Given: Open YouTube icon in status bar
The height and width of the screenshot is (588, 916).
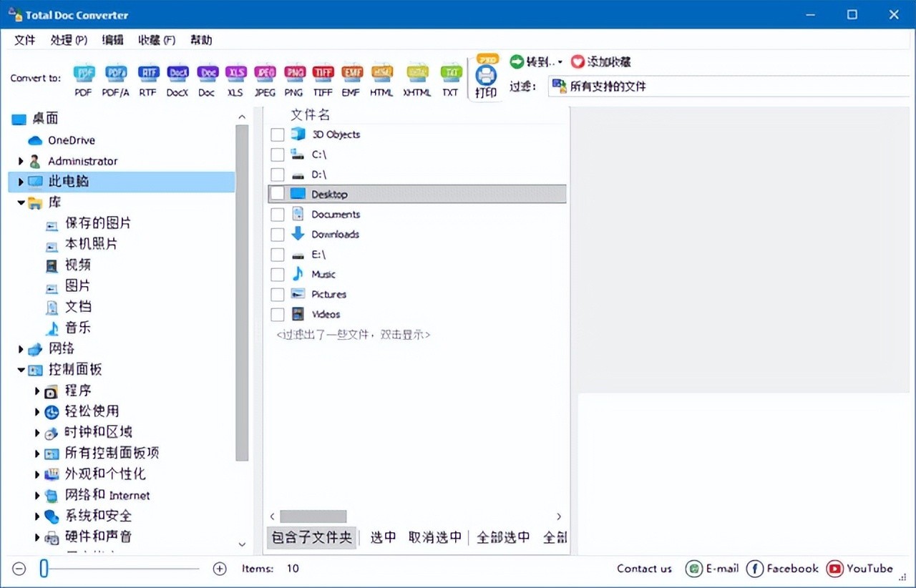Looking at the screenshot, I should 834,569.
